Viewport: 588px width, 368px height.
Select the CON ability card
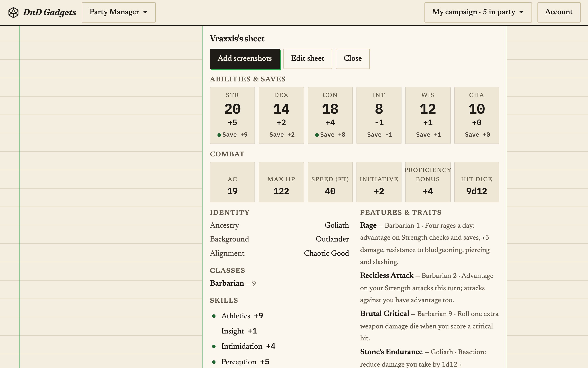[330, 115]
